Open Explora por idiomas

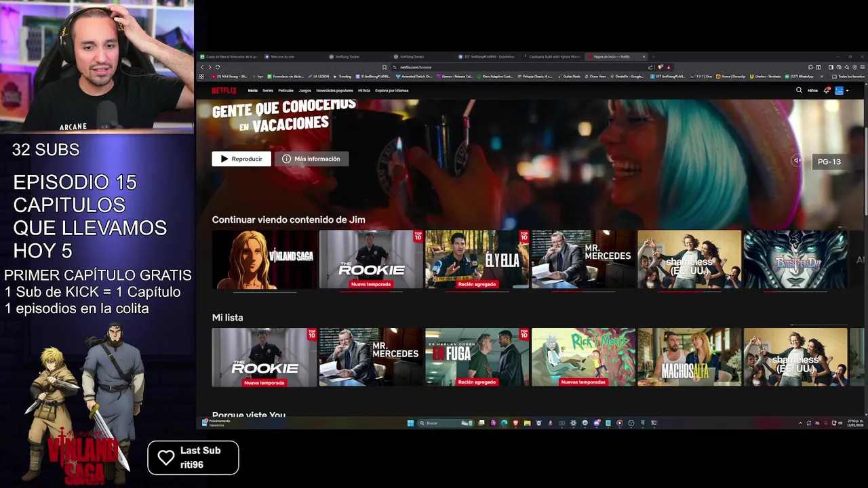pos(392,90)
